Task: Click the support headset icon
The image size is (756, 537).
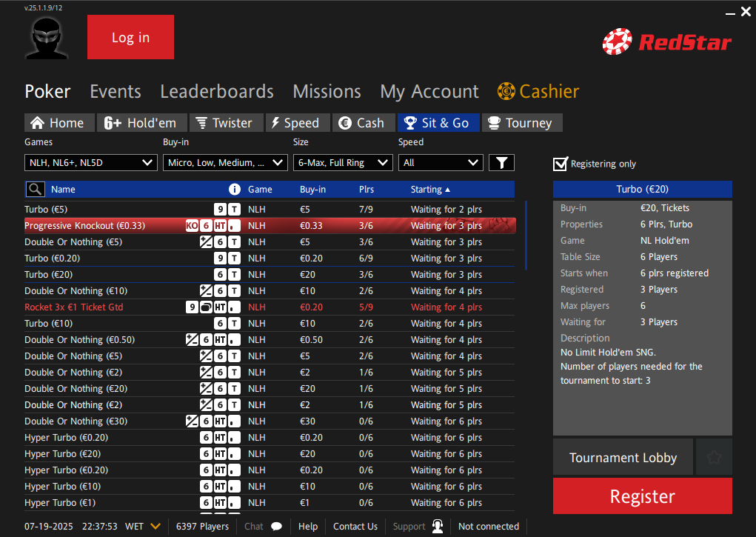Action: [x=438, y=527]
